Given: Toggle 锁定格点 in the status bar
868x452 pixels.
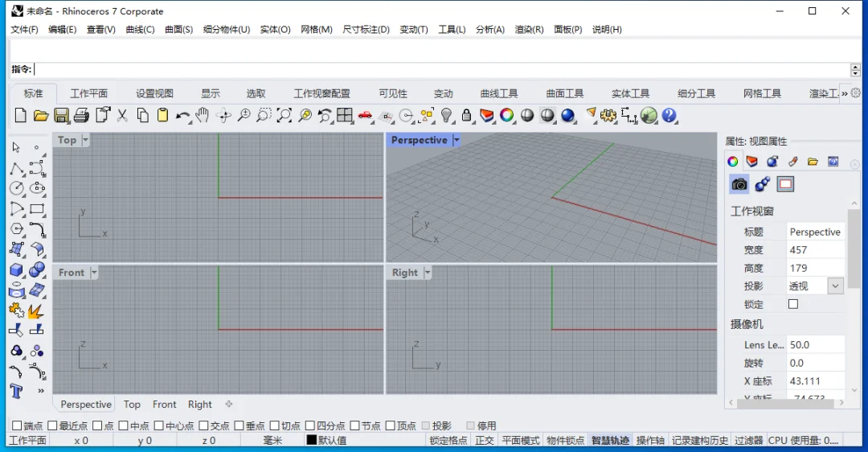Looking at the screenshot, I should click(x=448, y=441).
